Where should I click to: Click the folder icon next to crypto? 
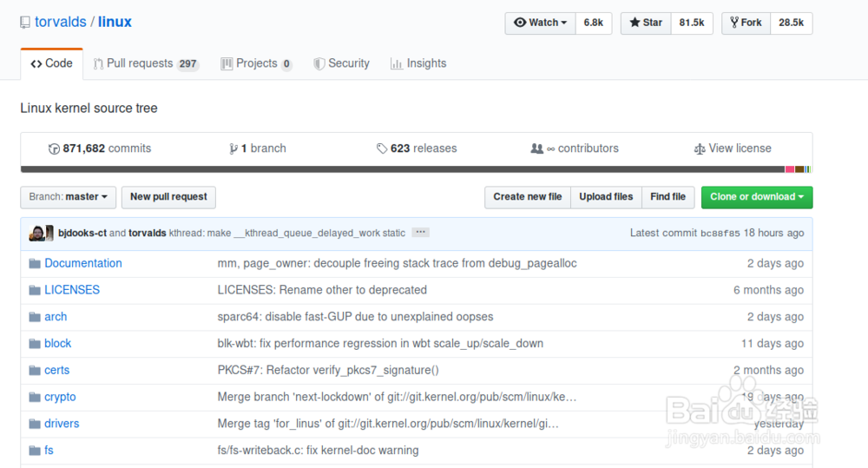pos(35,397)
